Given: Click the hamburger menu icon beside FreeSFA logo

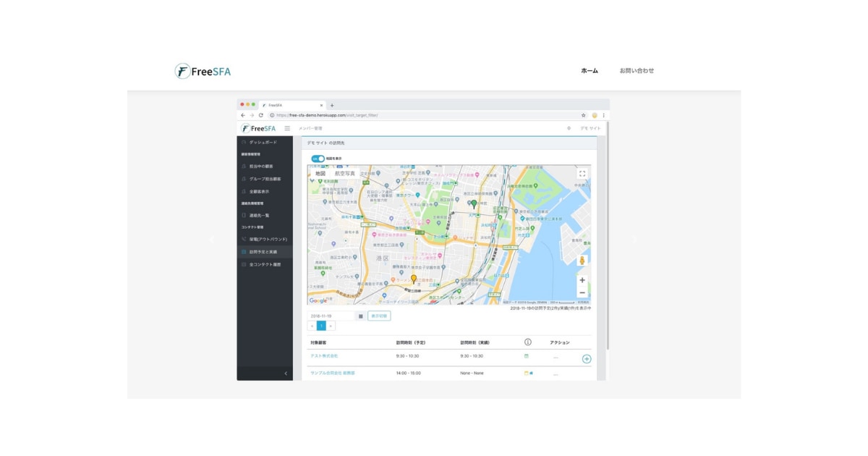Looking at the screenshot, I should point(287,129).
